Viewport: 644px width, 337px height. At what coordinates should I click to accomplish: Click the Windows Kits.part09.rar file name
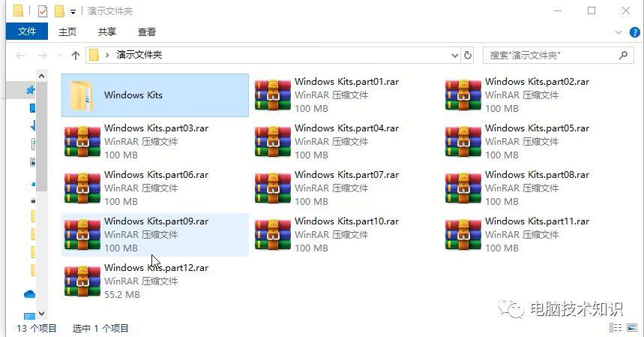coord(156,221)
